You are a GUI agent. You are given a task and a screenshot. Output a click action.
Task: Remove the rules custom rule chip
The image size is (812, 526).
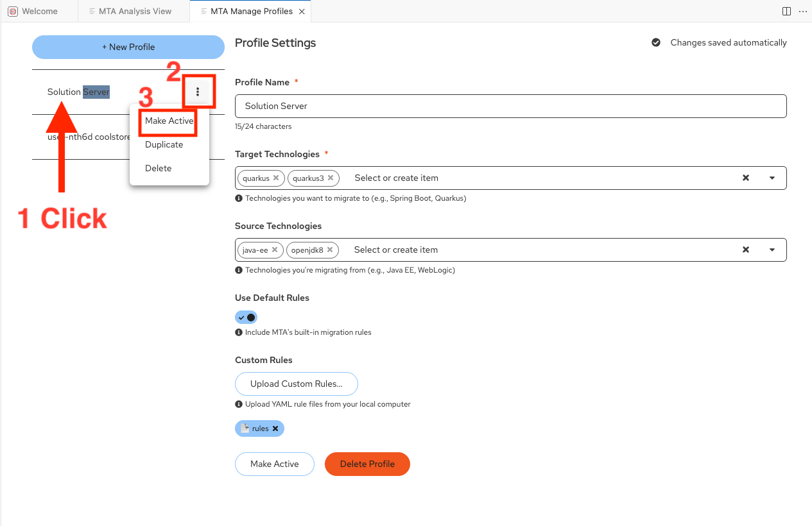point(275,428)
